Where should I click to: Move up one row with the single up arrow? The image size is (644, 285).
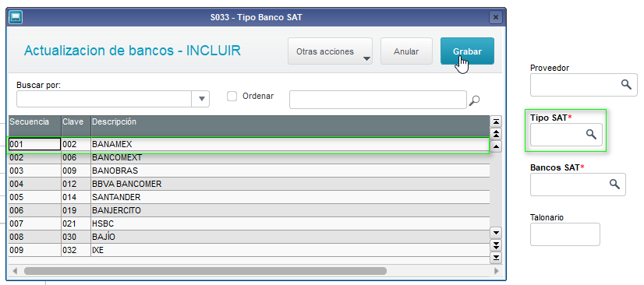click(497, 146)
